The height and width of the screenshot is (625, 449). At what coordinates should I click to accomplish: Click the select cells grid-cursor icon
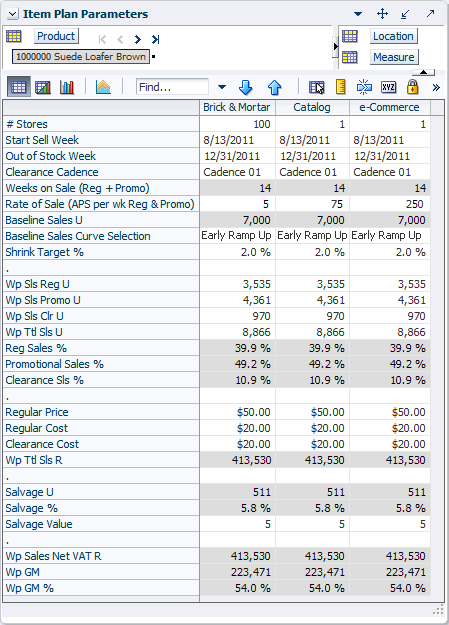(317, 87)
